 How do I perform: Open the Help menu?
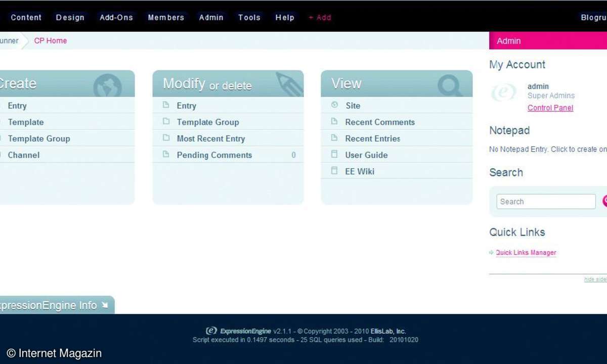point(285,17)
